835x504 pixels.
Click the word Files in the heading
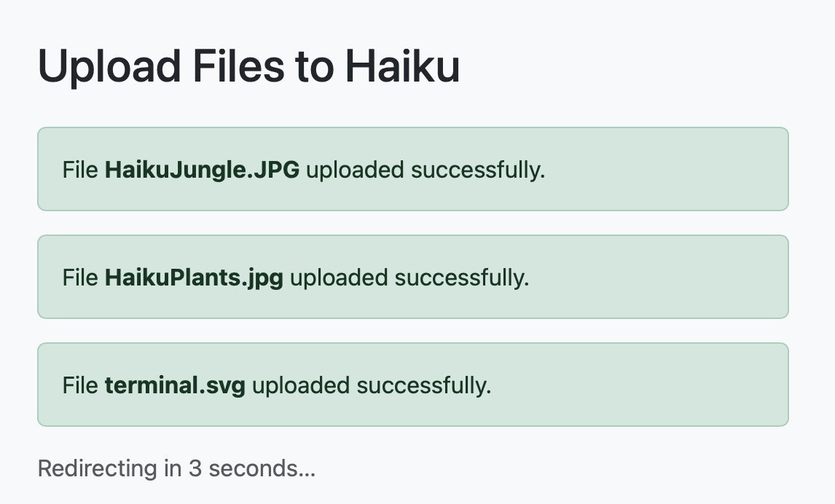tap(238, 67)
